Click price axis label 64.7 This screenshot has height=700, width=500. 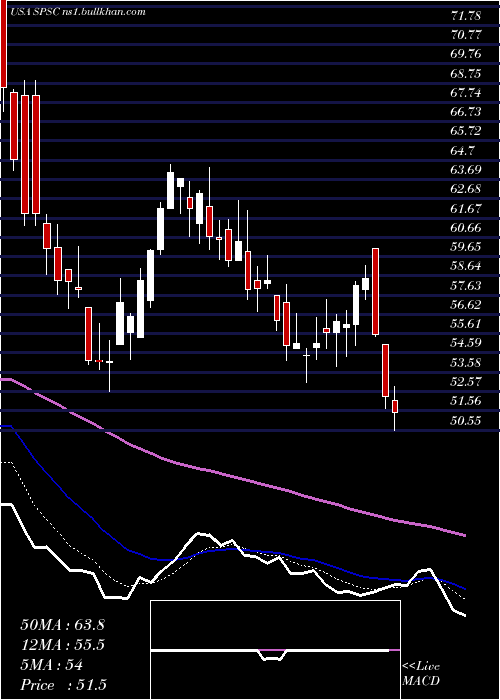[x=463, y=150]
